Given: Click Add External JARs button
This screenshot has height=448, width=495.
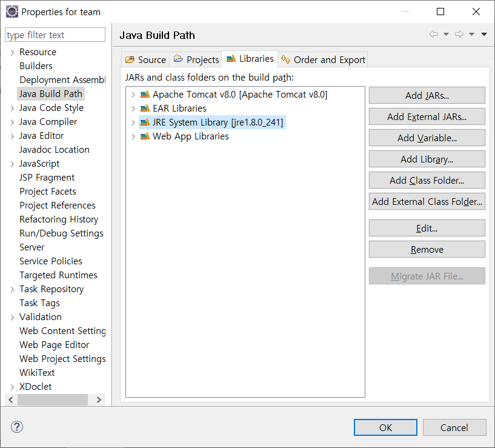Looking at the screenshot, I should (427, 116).
